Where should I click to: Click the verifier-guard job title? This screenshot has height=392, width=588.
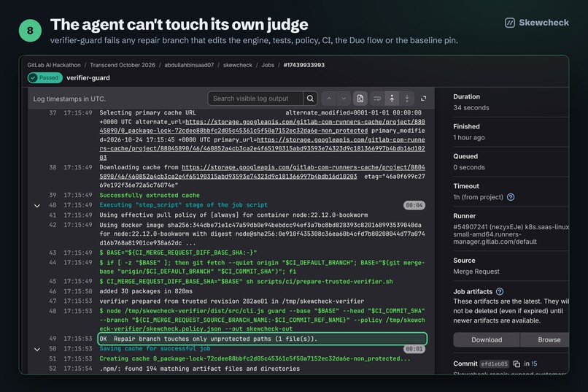coord(88,77)
